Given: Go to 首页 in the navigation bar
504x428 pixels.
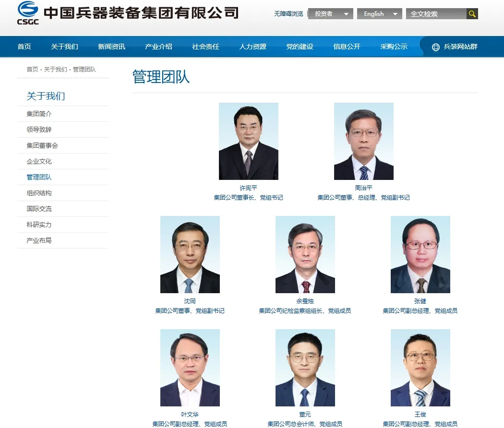Looking at the screenshot, I should coord(24,47).
